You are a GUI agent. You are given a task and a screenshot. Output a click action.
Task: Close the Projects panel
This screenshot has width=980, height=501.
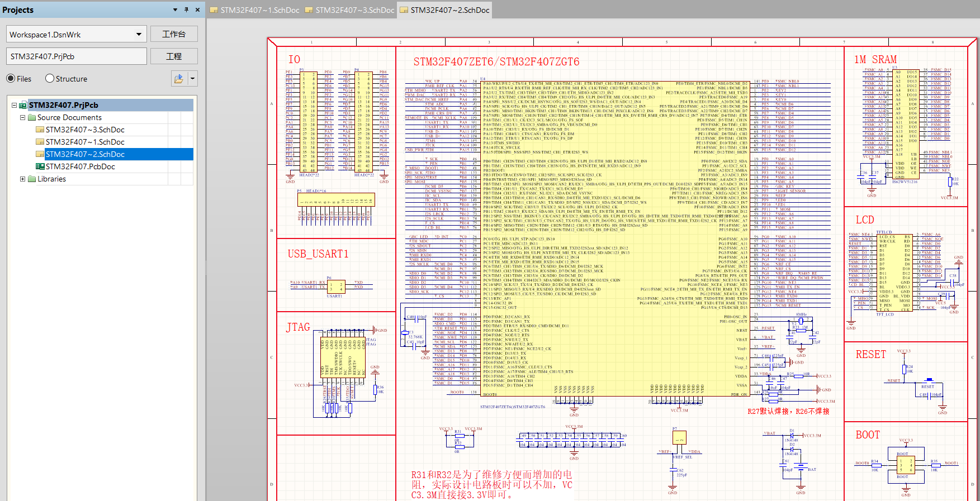click(x=198, y=9)
